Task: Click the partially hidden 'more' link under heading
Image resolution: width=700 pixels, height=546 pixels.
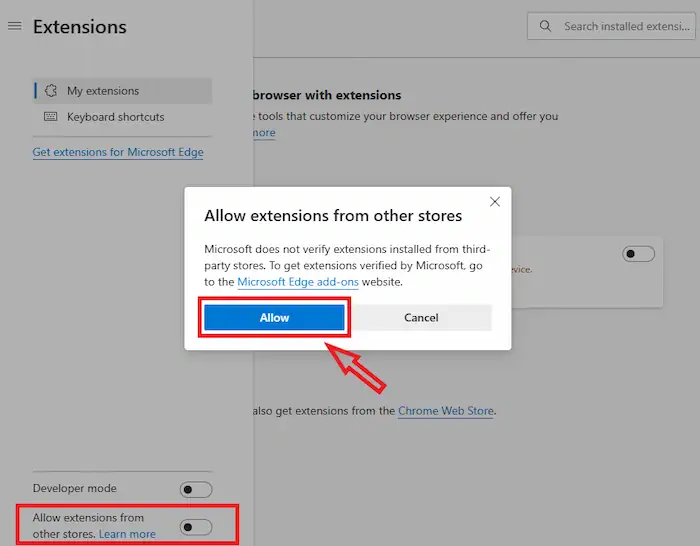Action: pyautogui.click(x=264, y=133)
